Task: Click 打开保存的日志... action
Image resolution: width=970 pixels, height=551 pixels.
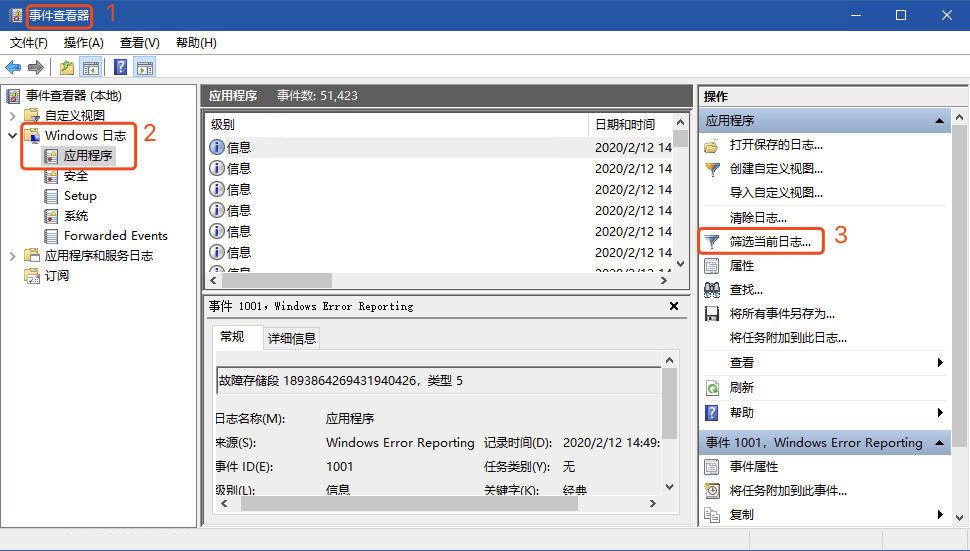Action: coord(776,145)
